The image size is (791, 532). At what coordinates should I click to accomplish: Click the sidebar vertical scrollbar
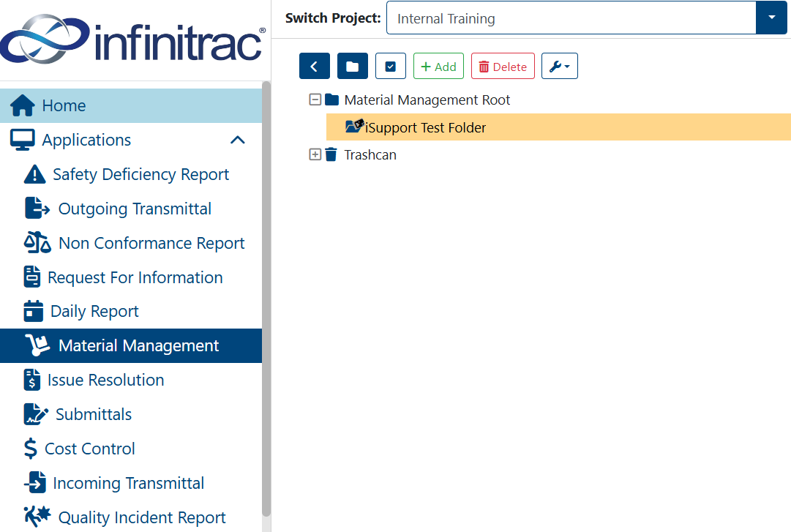coord(266,299)
